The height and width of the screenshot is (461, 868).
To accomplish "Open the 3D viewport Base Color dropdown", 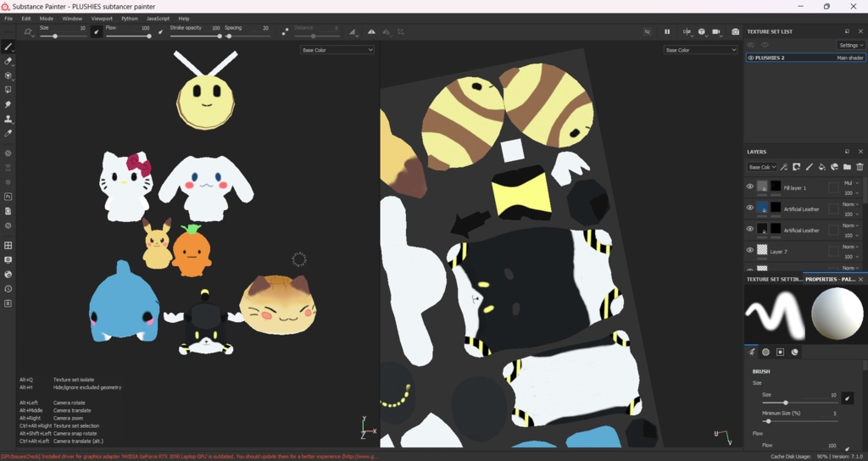I will 337,50.
